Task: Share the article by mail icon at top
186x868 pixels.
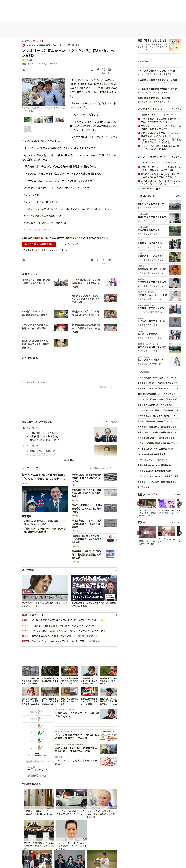Action: (x=92, y=70)
